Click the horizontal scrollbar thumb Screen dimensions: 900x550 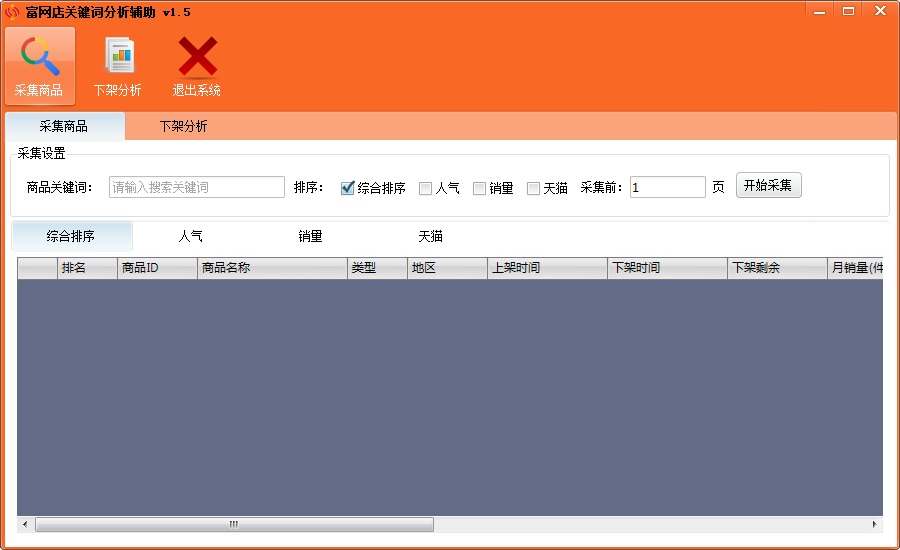234,524
